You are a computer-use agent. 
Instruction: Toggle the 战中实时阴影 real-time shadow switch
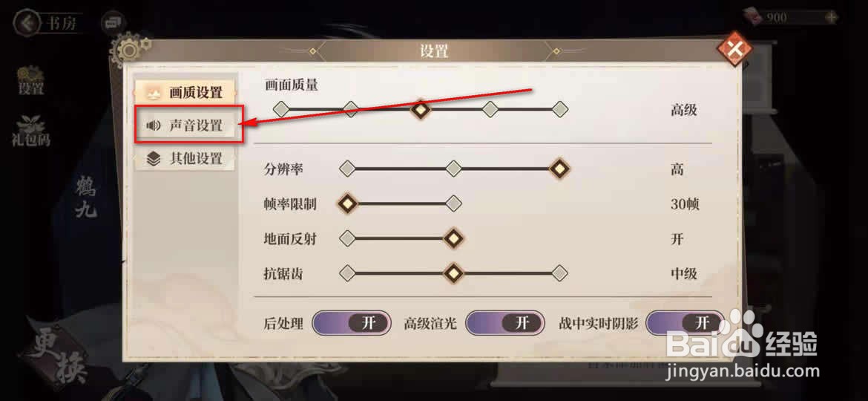(685, 324)
